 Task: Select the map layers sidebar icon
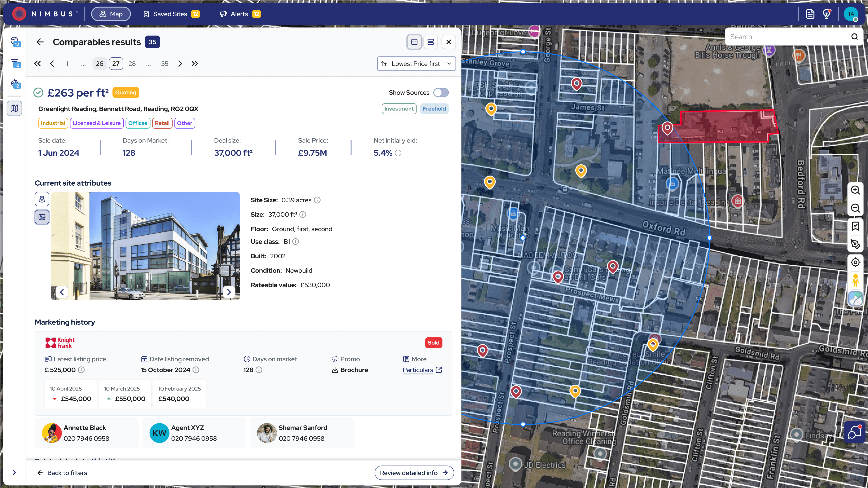[14, 108]
